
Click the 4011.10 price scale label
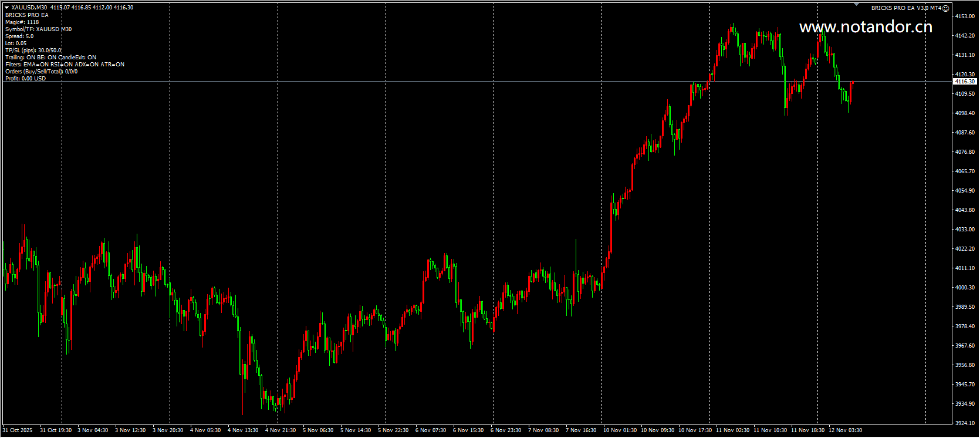point(965,268)
